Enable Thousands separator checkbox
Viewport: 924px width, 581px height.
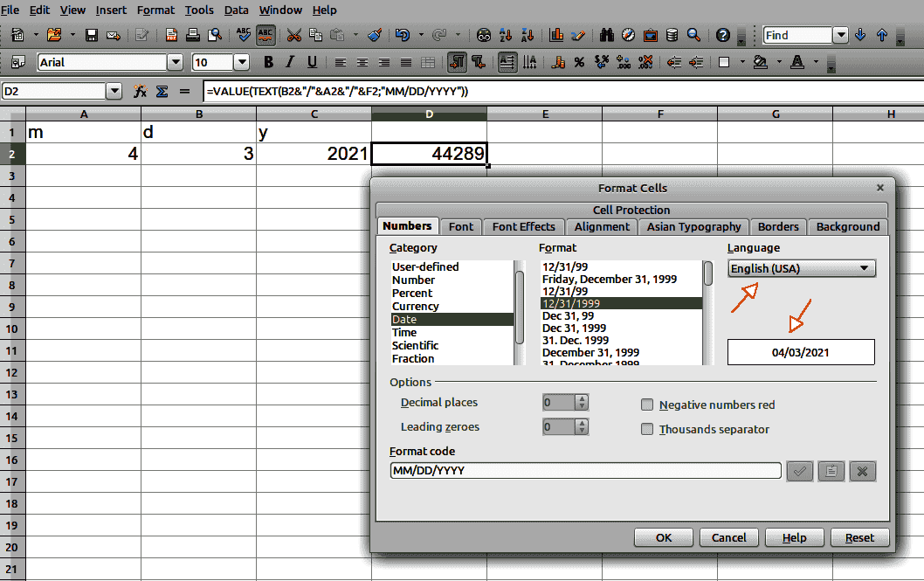(x=647, y=429)
